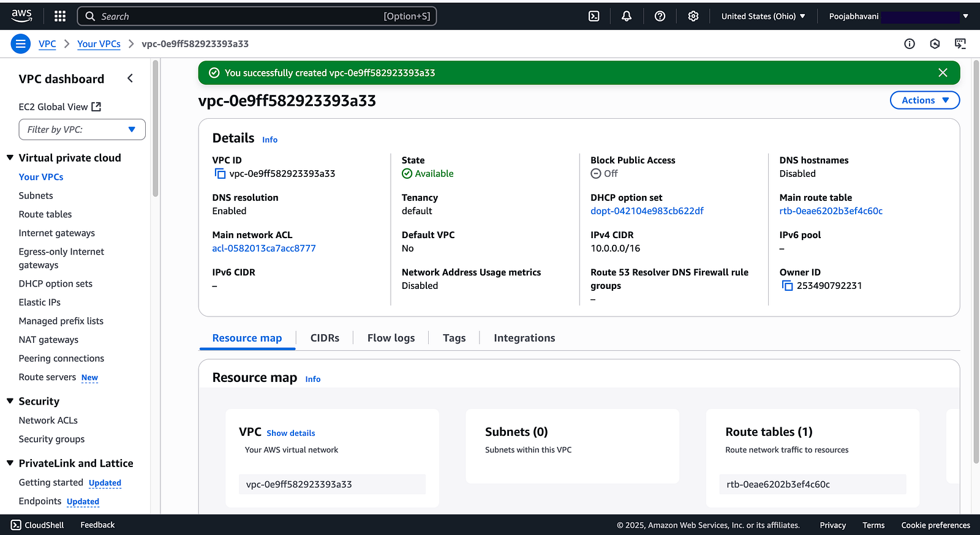Screen dimensions: 980x535
Task: Copy the Owner ID 253490792231
Action: pyautogui.click(x=787, y=286)
